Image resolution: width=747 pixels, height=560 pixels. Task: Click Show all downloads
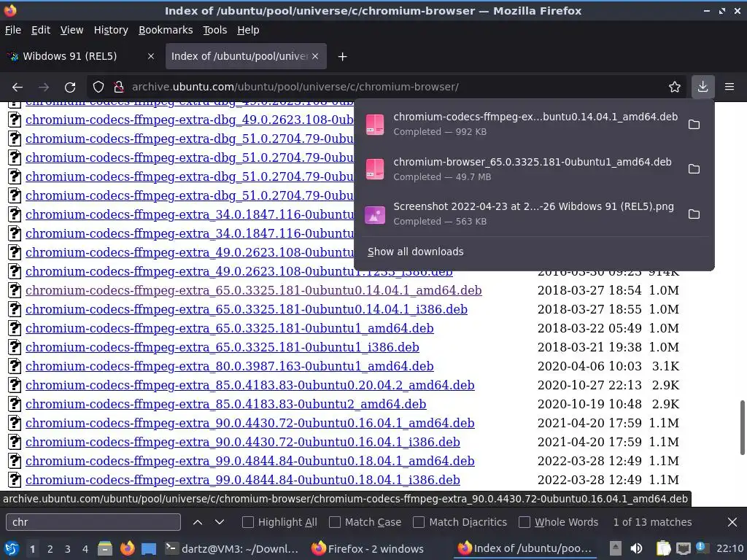(415, 252)
